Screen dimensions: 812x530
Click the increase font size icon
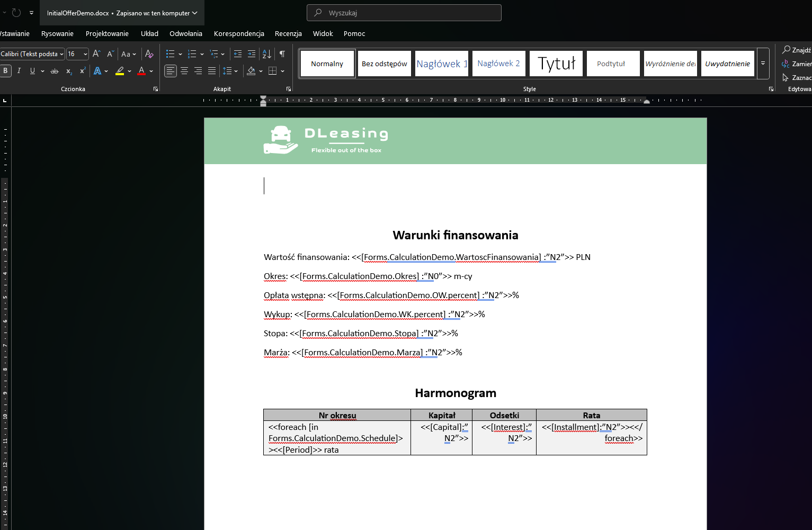pyautogui.click(x=96, y=54)
